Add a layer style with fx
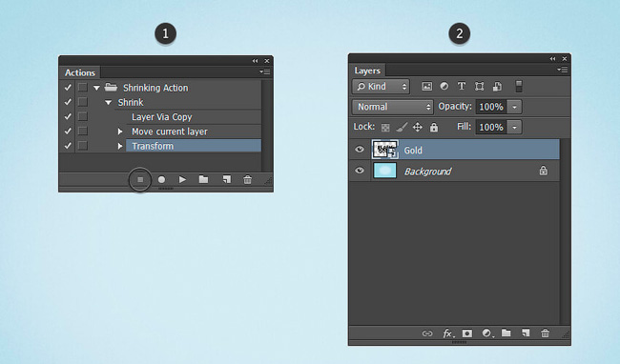This screenshot has height=364, width=620. click(448, 334)
